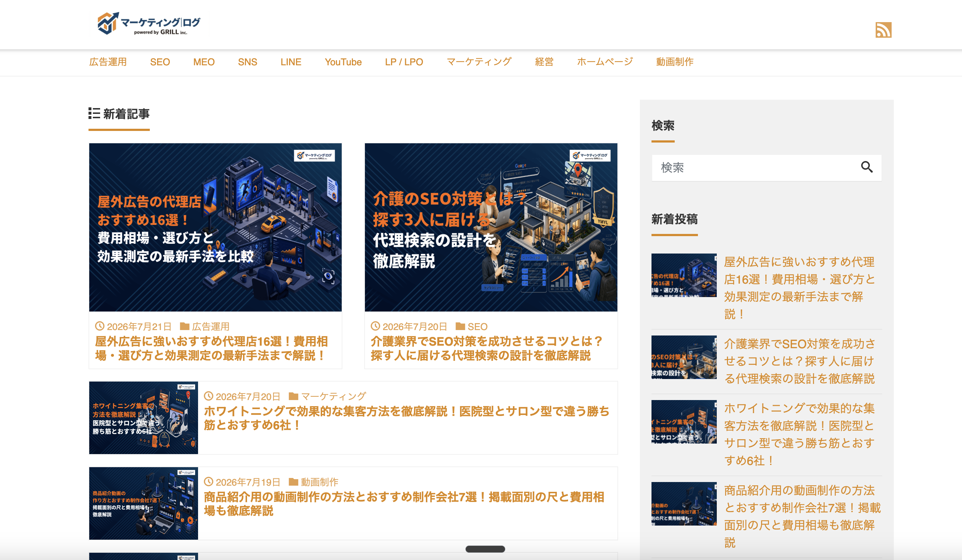Select YouTube in the navigation bar
Screen dimensions: 962x560
coord(343,62)
